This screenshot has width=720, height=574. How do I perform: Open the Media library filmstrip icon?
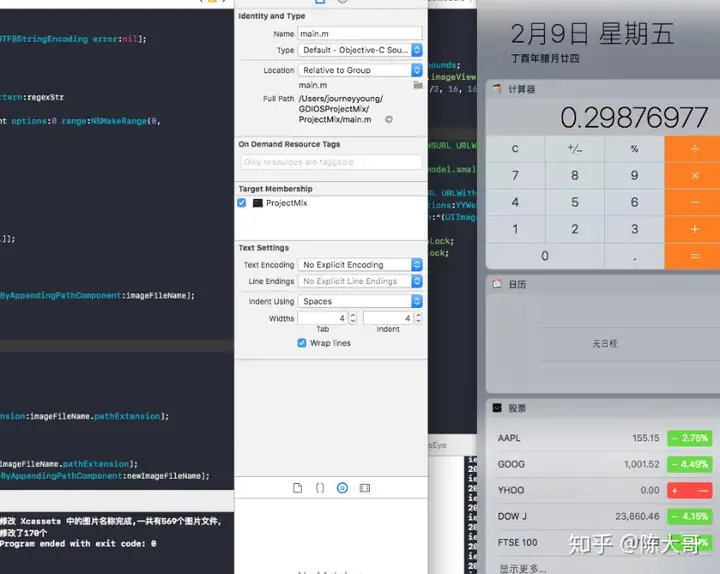(365, 488)
